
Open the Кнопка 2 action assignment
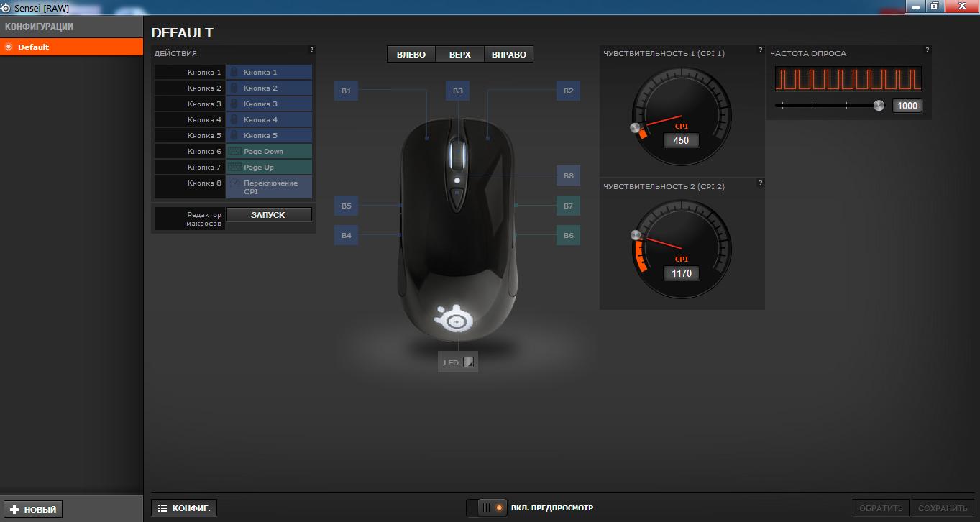point(269,88)
